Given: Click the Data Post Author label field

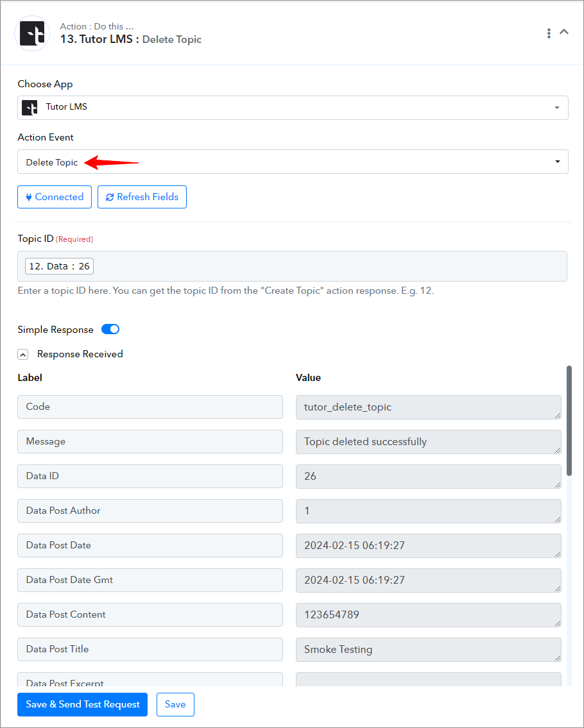Looking at the screenshot, I should (150, 511).
